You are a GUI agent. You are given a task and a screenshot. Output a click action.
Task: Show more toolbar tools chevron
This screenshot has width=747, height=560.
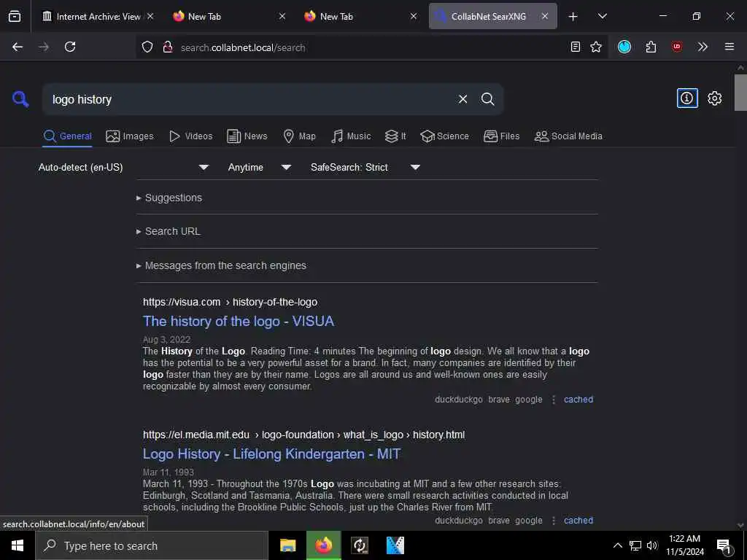point(703,47)
